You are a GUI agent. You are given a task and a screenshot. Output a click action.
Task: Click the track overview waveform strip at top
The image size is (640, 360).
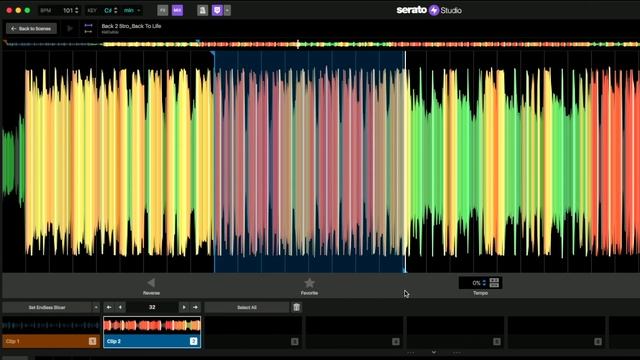tap(321, 44)
